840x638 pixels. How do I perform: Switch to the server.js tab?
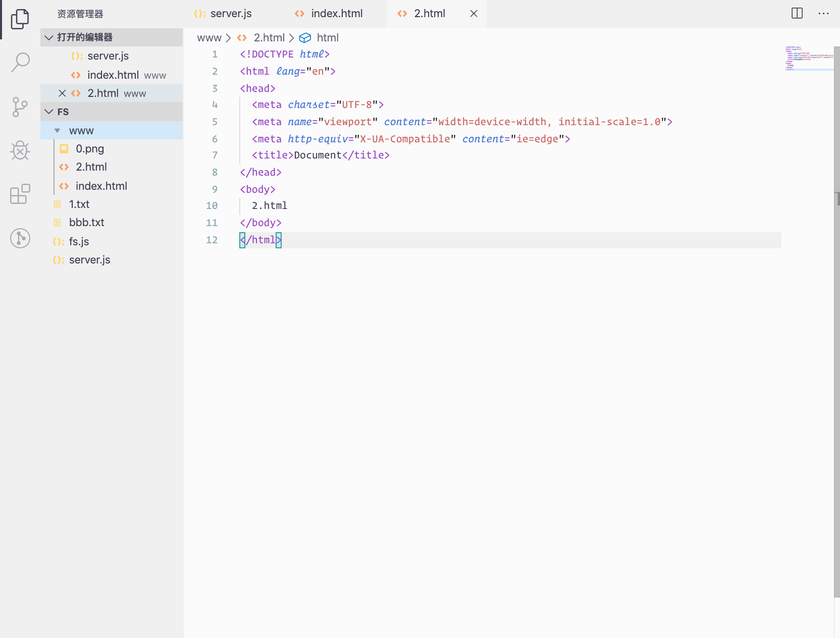click(x=230, y=14)
